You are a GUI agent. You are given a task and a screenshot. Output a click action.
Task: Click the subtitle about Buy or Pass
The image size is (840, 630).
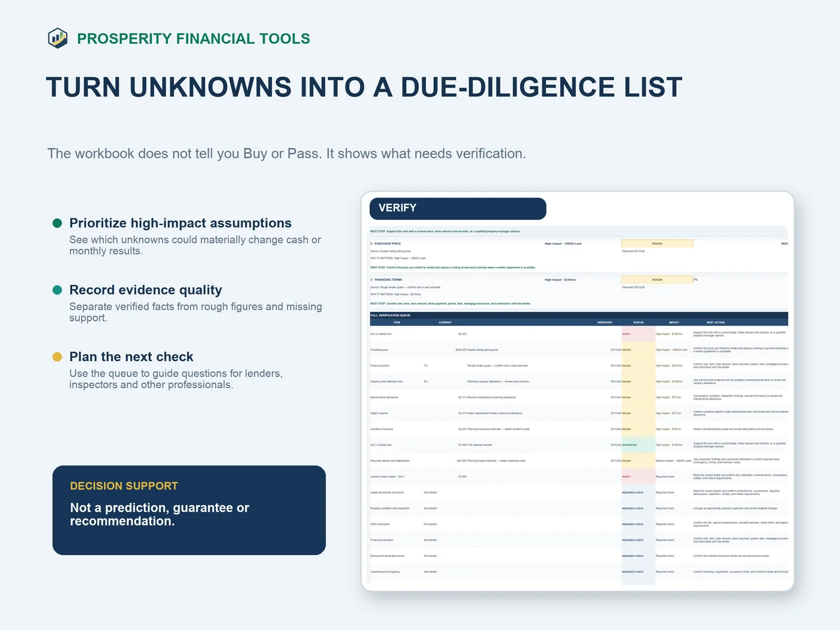tap(287, 154)
